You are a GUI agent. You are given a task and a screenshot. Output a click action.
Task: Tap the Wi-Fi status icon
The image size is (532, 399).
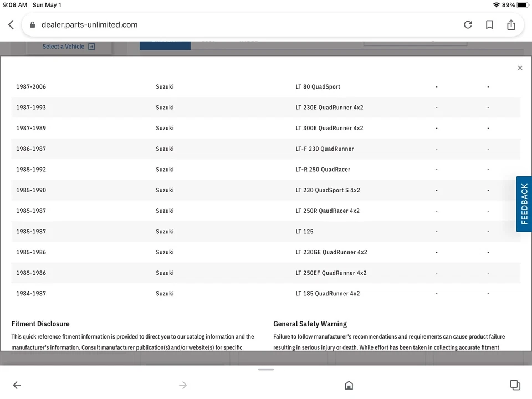(x=497, y=5)
